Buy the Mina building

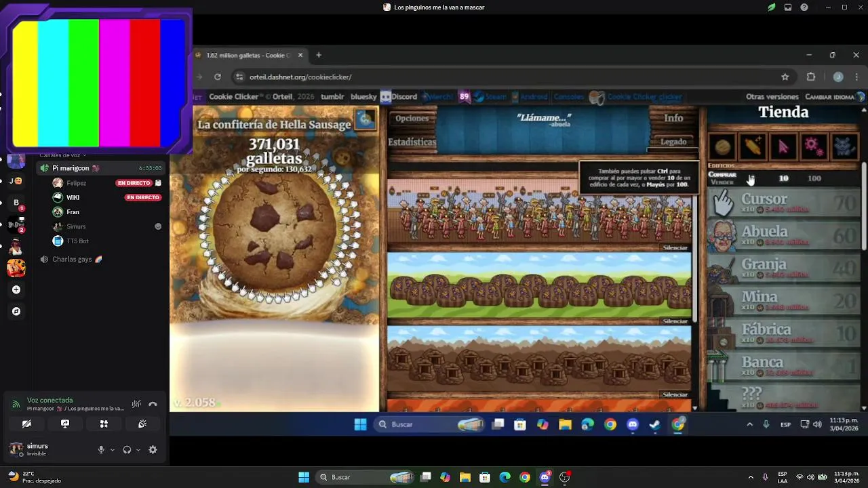pos(785,299)
